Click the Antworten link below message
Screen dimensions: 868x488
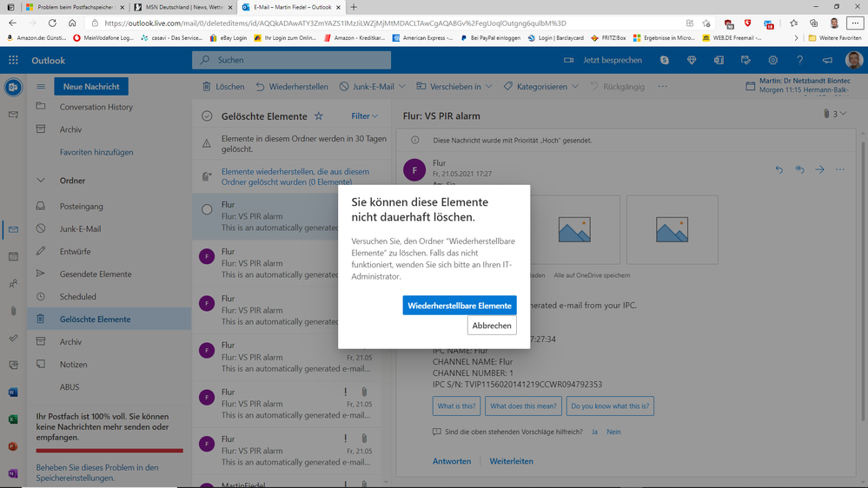pyautogui.click(x=452, y=461)
